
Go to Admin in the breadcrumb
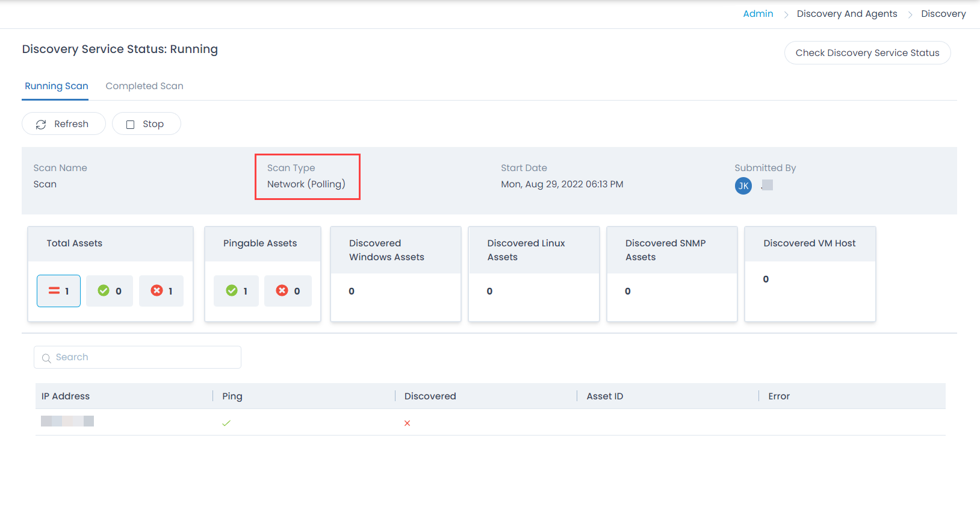coord(758,14)
